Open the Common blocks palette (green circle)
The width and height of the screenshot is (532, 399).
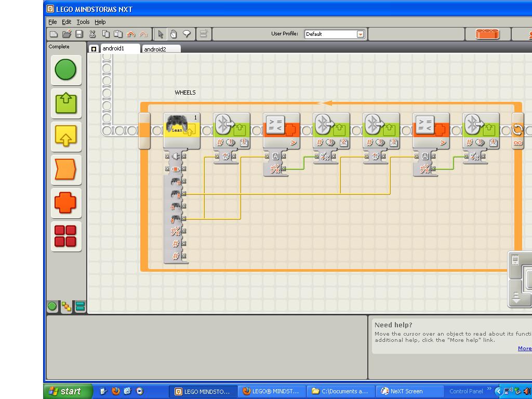click(65, 70)
